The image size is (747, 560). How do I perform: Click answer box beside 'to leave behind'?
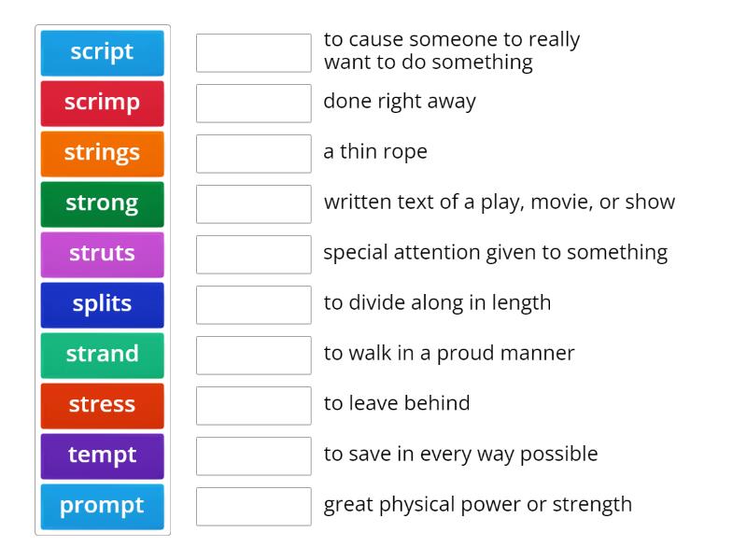tap(253, 405)
